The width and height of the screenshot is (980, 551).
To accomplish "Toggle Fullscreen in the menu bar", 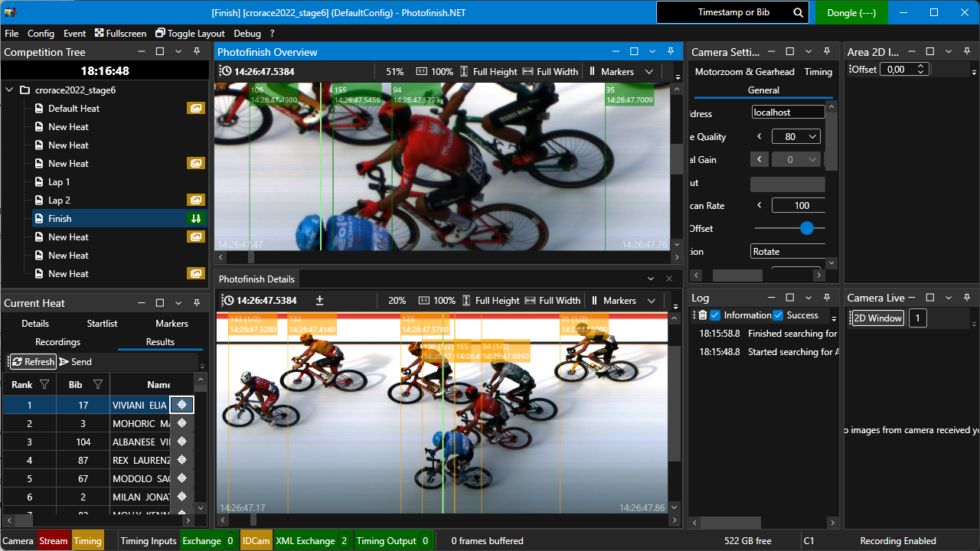I will pos(118,33).
